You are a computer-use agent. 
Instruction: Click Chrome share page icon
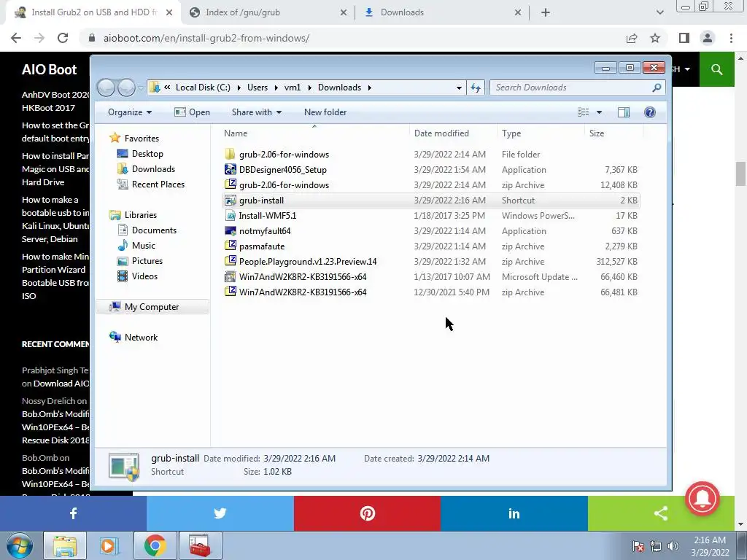tap(632, 38)
